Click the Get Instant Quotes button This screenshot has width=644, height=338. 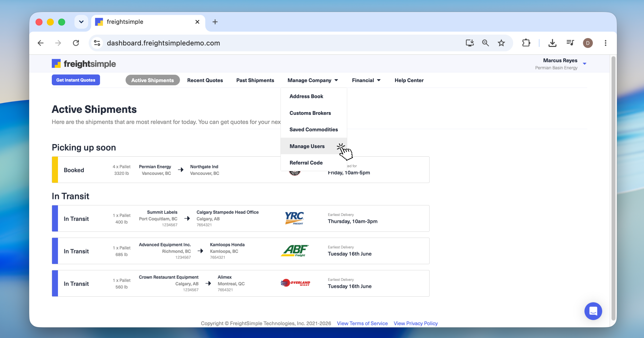click(76, 80)
